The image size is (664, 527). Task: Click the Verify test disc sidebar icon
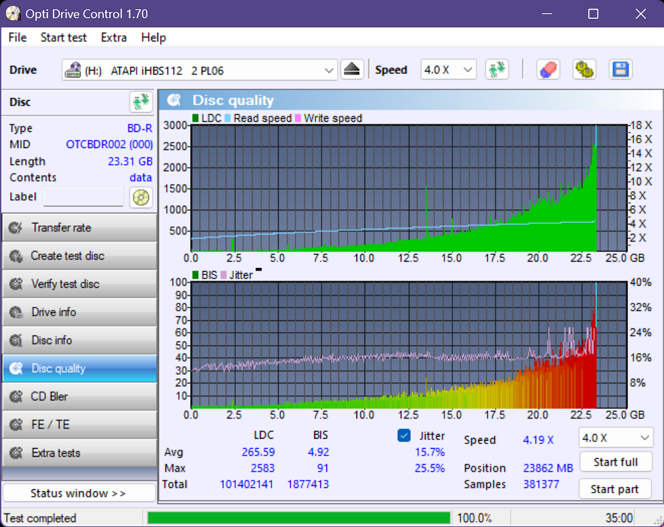(16, 284)
